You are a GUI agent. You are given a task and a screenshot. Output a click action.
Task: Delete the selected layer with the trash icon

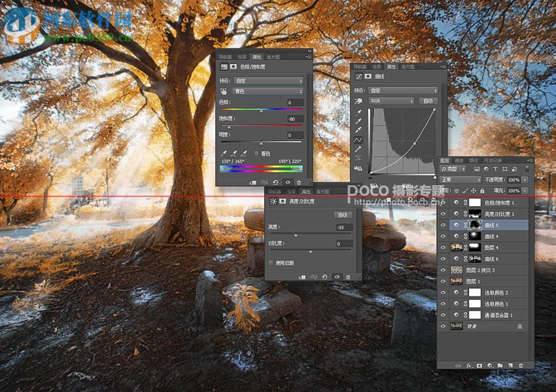point(521,365)
